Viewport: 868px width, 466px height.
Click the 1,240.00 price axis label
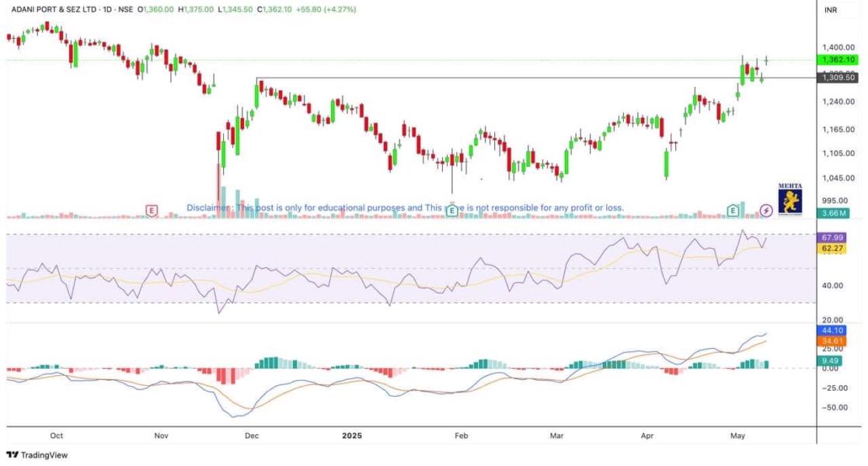(838, 102)
